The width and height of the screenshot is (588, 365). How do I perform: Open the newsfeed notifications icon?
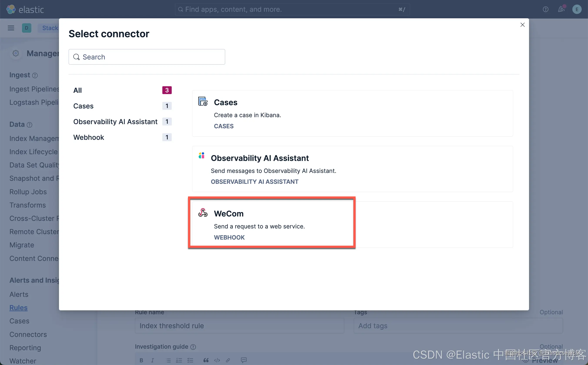point(561,9)
